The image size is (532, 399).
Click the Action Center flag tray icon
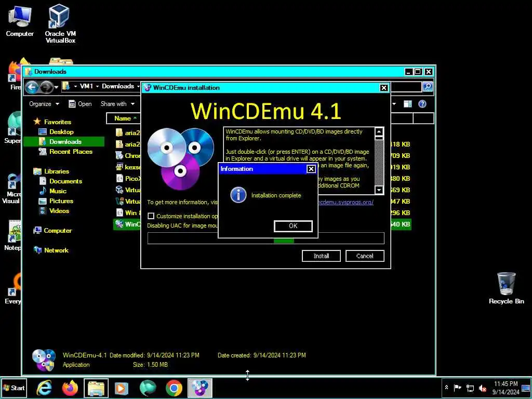tap(458, 388)
